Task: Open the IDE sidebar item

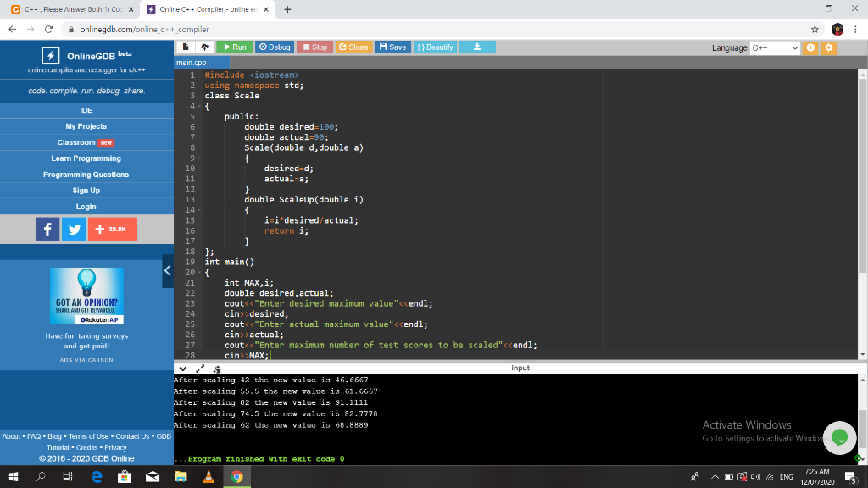Action: point(86,110)
